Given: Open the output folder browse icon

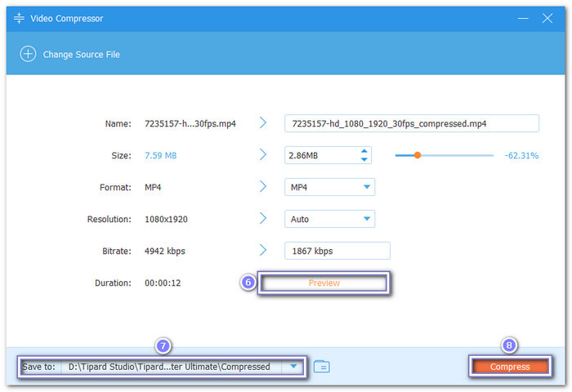Looking at the screenshot, I should coord(322,367).
